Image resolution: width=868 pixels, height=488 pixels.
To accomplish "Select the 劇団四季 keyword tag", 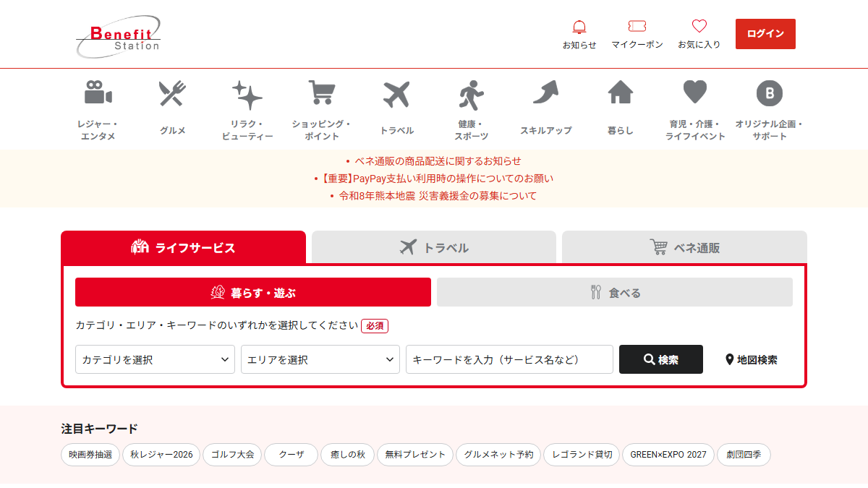I will 744,455.
